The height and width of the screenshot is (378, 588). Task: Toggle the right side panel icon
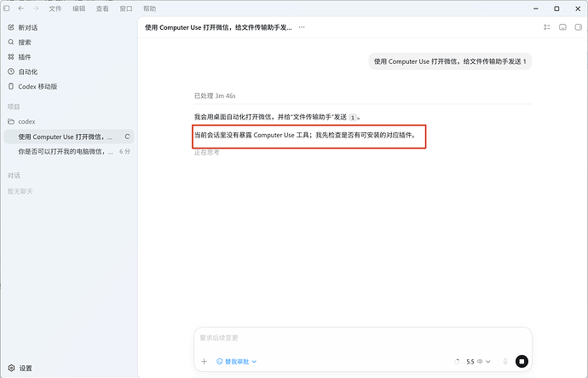579,27
